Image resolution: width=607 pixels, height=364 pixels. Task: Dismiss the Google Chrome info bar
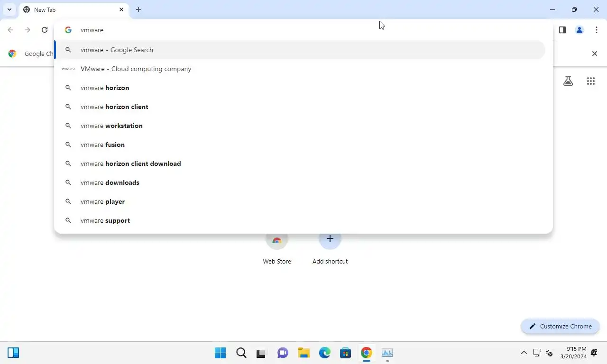[595, 54]
